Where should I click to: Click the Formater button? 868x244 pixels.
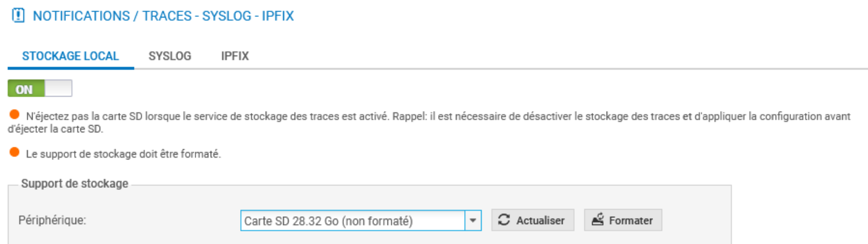click(x=623, y=220)
